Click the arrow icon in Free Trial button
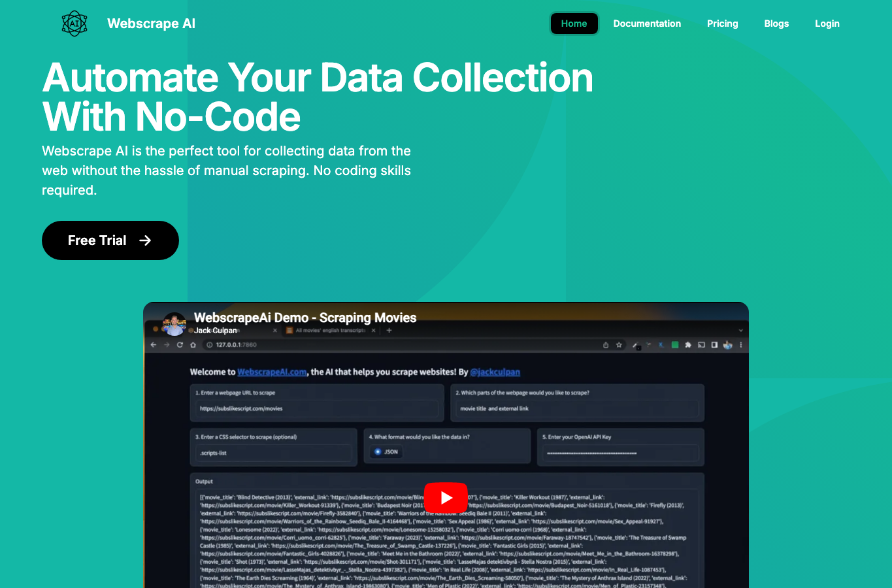The height and width of the screenshot is (588, 892). 145,240
